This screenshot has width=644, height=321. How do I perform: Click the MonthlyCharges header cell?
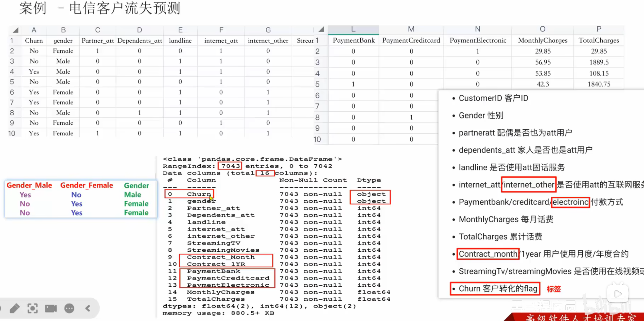542,40
